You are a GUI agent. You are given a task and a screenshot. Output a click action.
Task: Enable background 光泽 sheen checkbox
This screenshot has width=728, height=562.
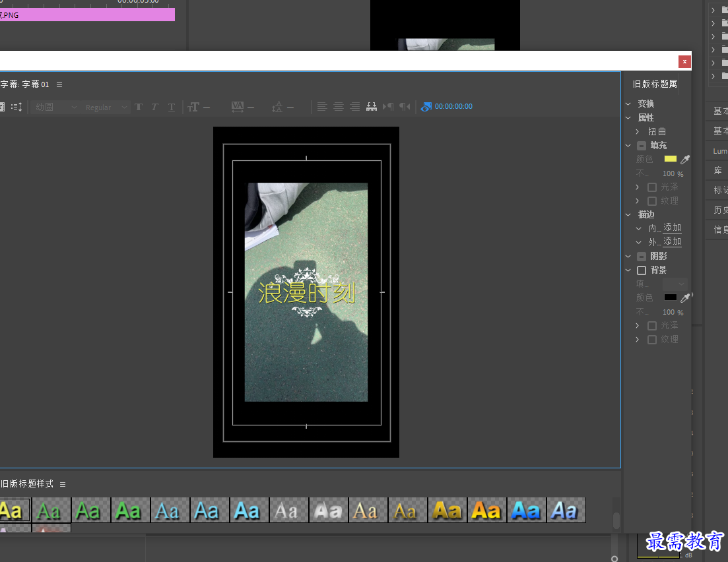[652, 326]
